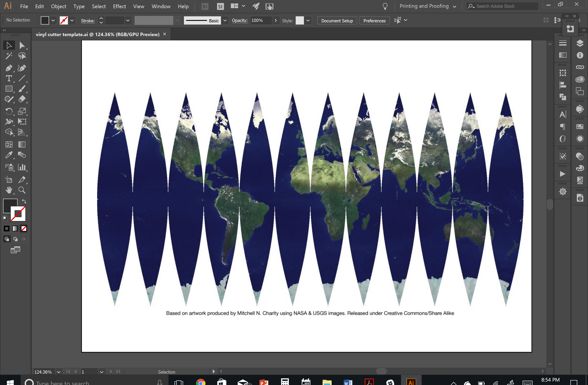Click the Document Setup button
This screenshot has width=588, height=385.
pyautogui.click(x=337, y=21)
